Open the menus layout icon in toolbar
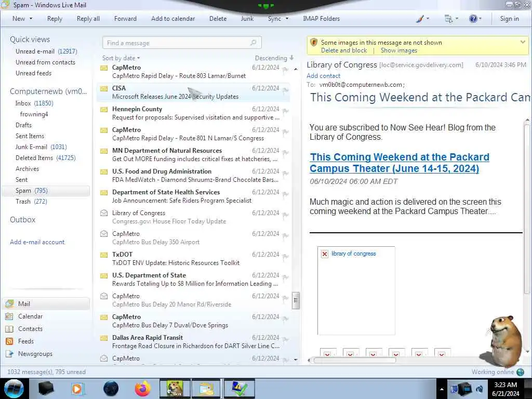The image size is (532, 399). click(448, 19)
